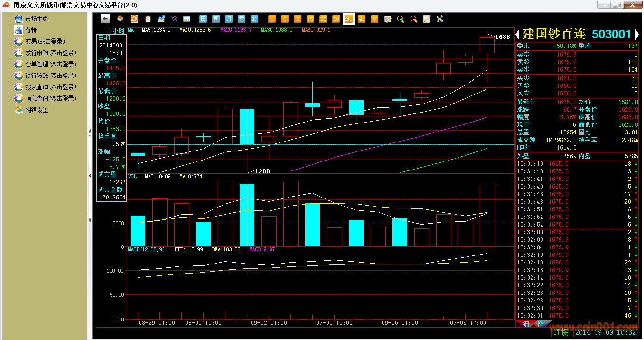The image size is (644, 340).
Task: Open 网络设置 in the sidebar tree
Action: click(37, 110)
